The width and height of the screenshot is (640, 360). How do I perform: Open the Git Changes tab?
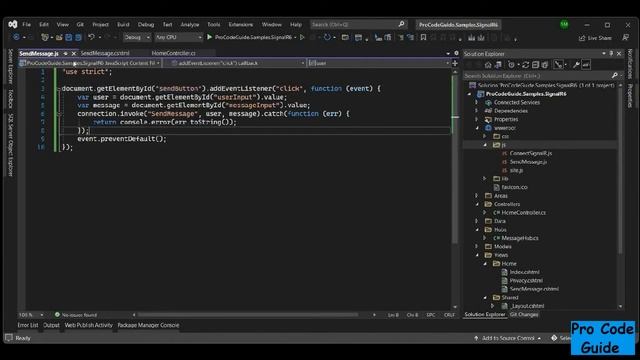pyautogui.click(x=524, y=315)
